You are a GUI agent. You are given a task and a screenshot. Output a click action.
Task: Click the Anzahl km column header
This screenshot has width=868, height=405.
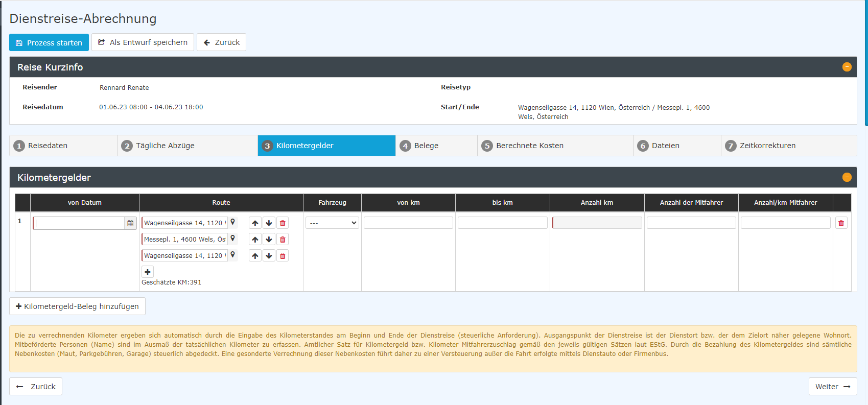coord(597,203)
